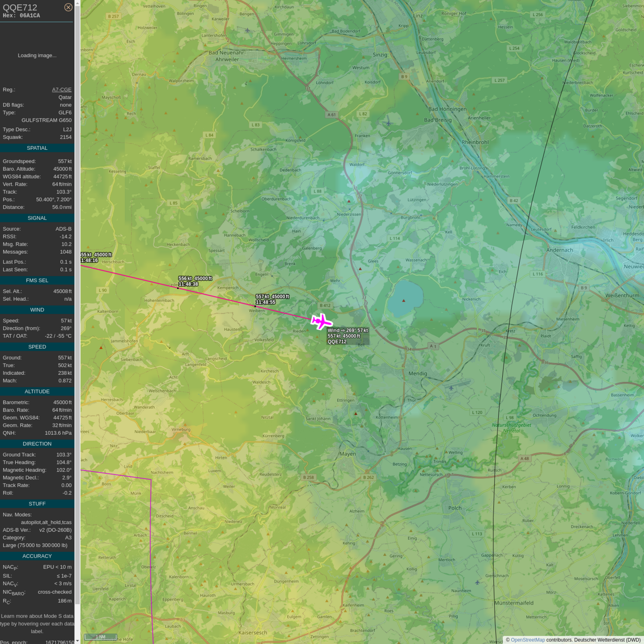This screenshot has height=644, width=644.
Task: Click the QQE712 wind and speed map label
Action: click(347, 336)
